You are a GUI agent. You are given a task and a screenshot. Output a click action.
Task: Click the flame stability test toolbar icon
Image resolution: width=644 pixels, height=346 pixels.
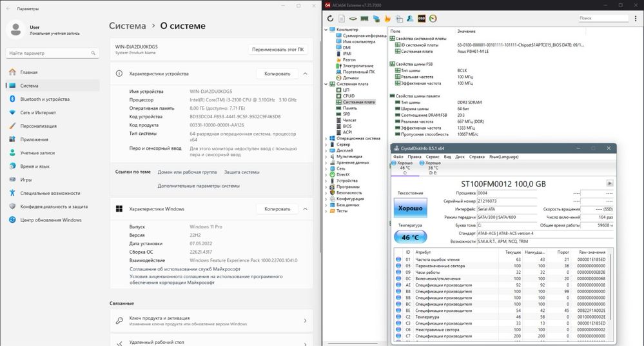[x=387, y=19]
